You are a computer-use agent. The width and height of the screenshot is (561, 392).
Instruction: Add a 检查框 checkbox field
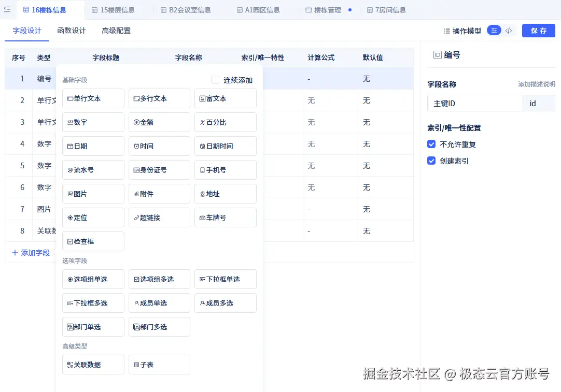coord(93,241)
